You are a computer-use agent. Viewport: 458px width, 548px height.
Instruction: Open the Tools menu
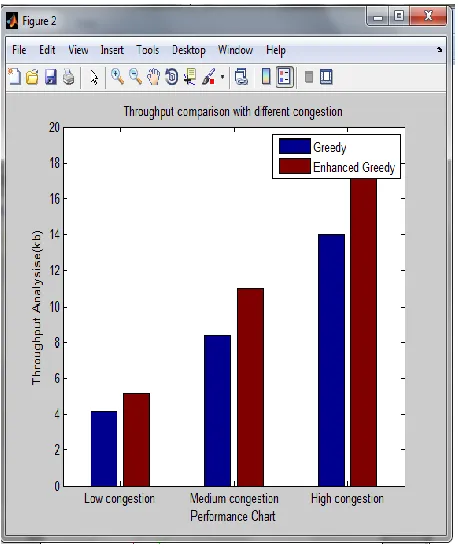click(148, 50)
